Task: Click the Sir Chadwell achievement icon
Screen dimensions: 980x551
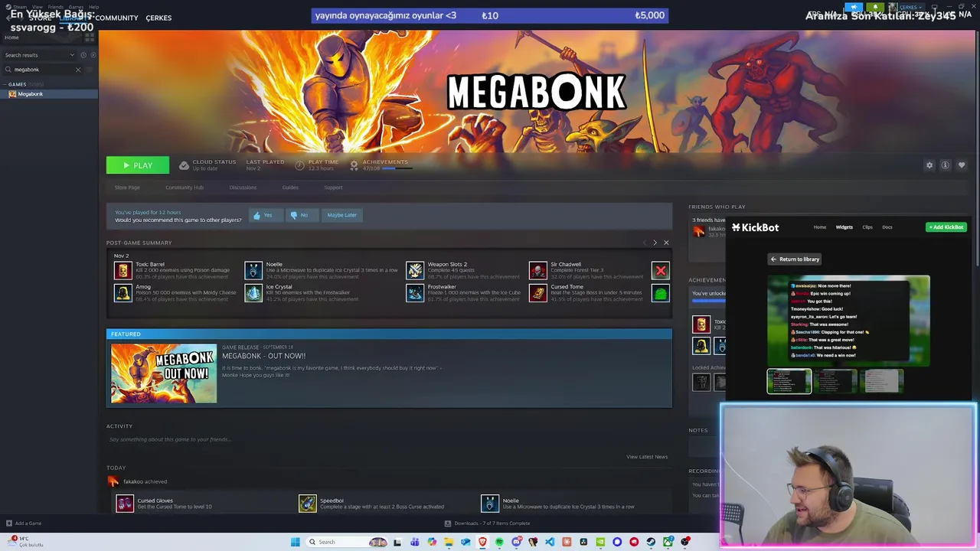Action: (x=537, y=270)
